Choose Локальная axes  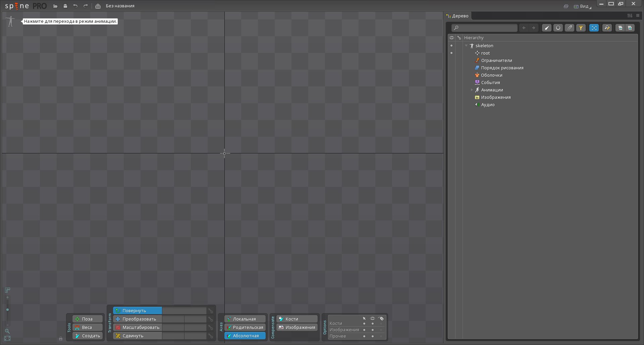pyautogui.click(x=245, y=319)
